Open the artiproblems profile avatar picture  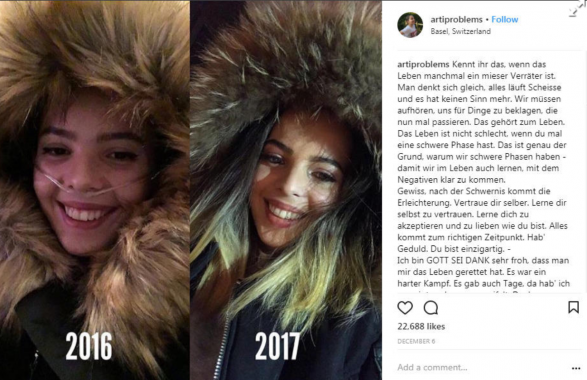[x=410, y=25]
